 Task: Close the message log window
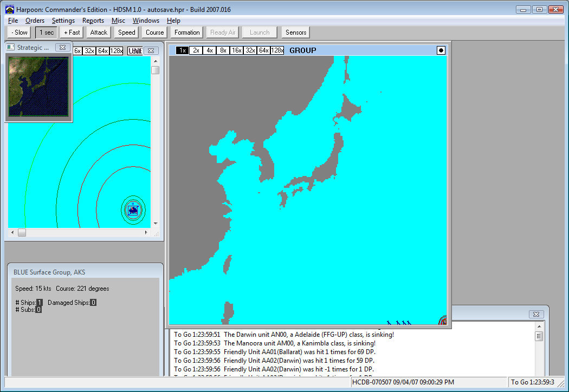(535, 314)
